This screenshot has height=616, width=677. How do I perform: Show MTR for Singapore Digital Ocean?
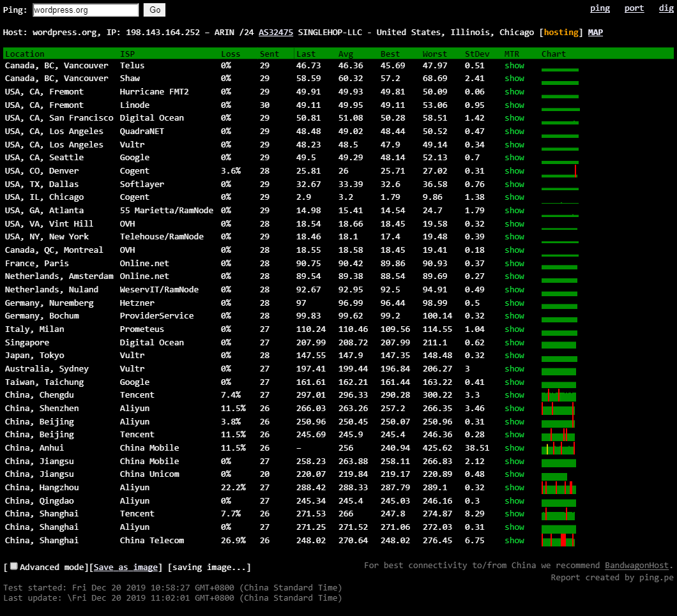pyautogui.click(x=513, y=343)
